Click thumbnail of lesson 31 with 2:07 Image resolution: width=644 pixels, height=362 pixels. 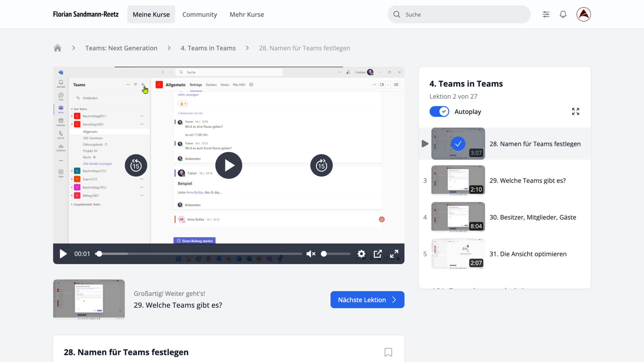458,254
